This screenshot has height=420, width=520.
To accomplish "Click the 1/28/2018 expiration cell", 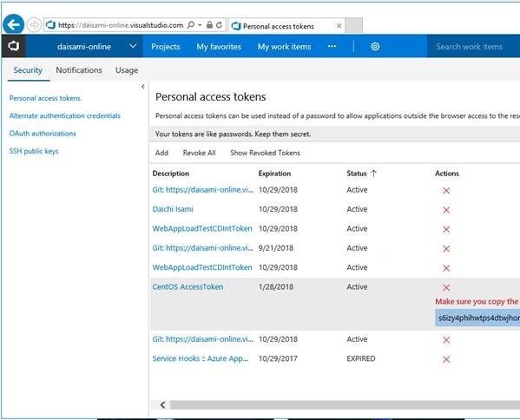I will 276,286.
